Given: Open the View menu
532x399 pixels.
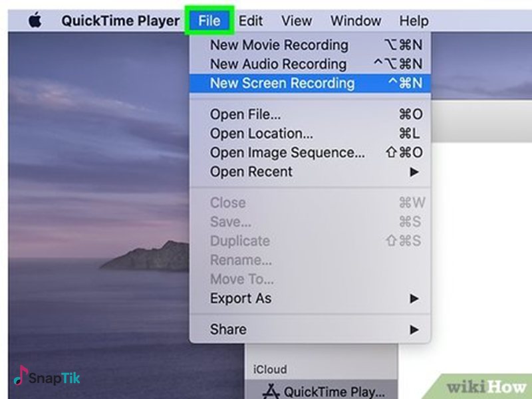Looking at the screenshot, I should tap(296, 20).
